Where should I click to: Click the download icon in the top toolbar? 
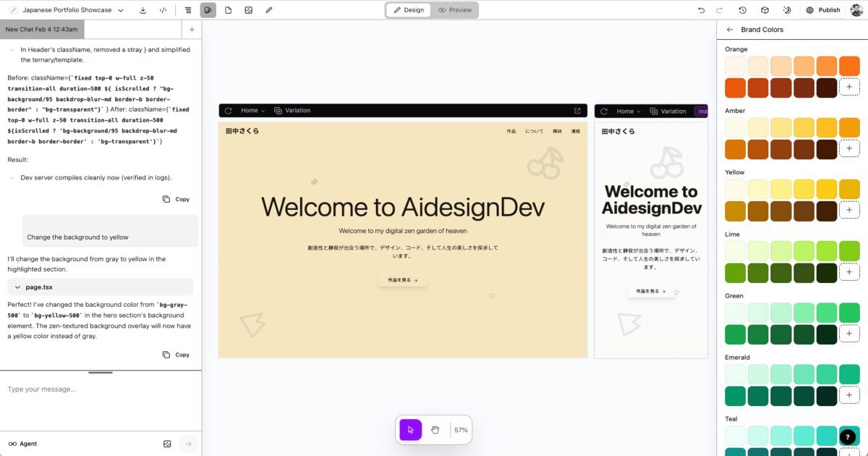(142, 9)
